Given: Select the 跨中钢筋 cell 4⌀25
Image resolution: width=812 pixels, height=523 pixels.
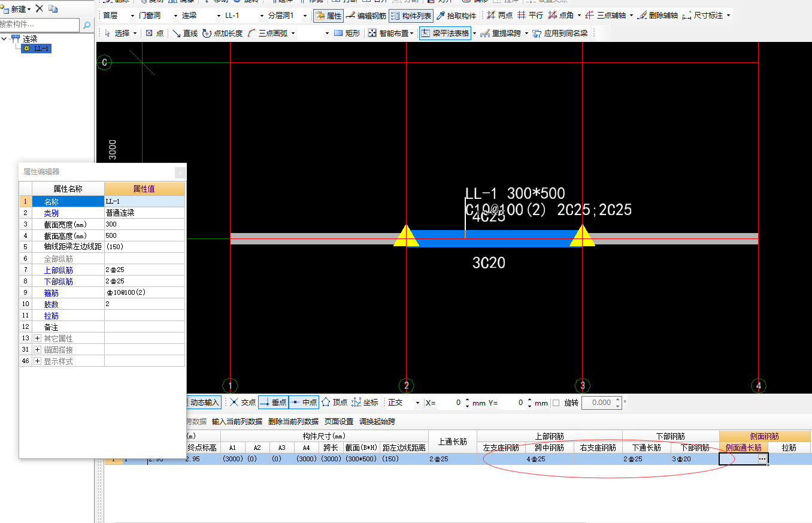Looking at the screenshot, I should (x=549, y=459).
